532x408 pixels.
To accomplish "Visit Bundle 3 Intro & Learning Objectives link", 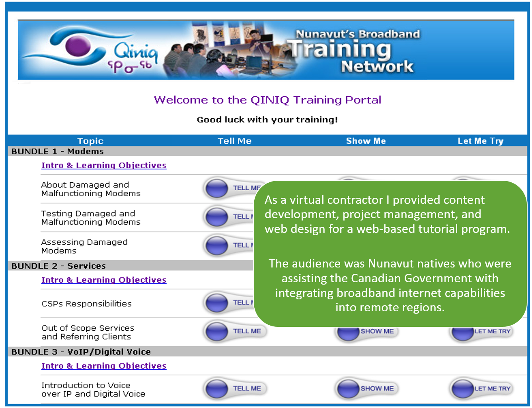I will (104, 366).
